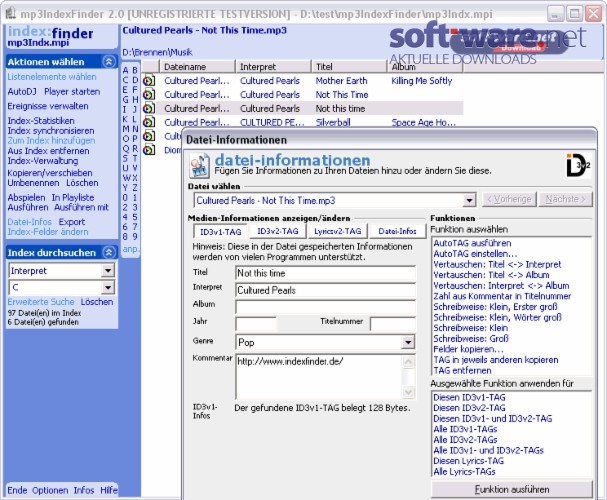
Task: Open Index-Statistiken
Action: (41, 121)
